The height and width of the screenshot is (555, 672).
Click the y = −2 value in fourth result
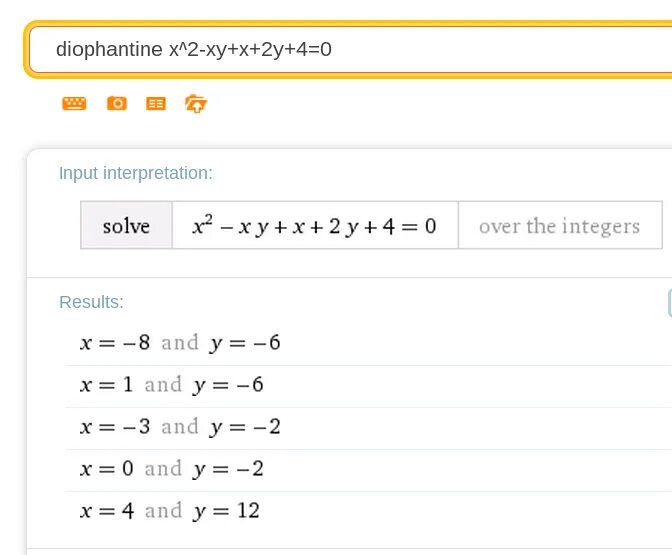coord(228,469)
